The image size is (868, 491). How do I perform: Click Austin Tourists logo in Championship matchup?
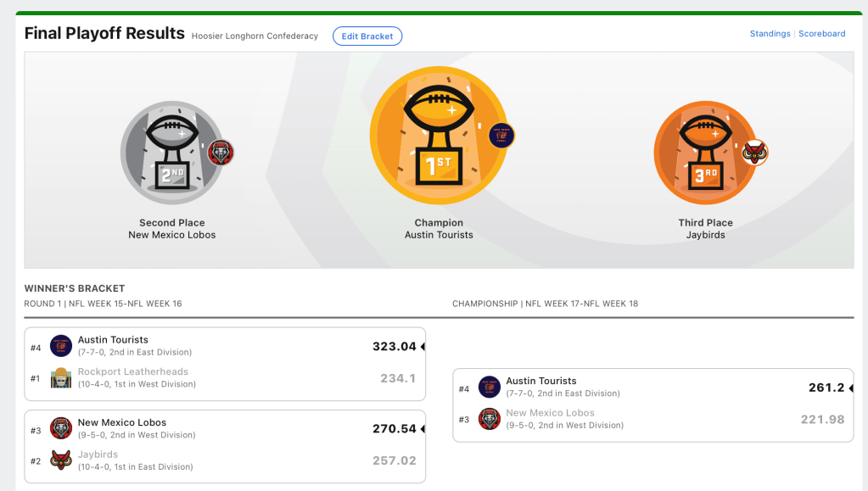pyautogui.click(x=490, y=388)
